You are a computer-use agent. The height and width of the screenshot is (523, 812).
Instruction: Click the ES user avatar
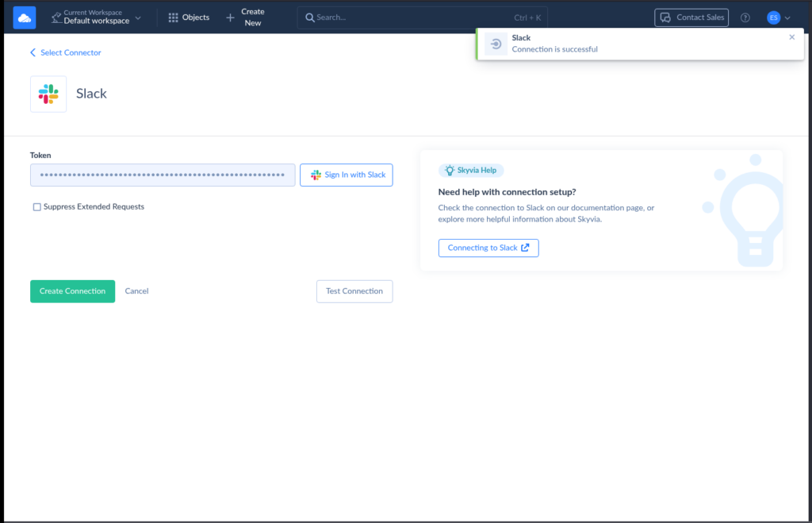pos(773,17)
